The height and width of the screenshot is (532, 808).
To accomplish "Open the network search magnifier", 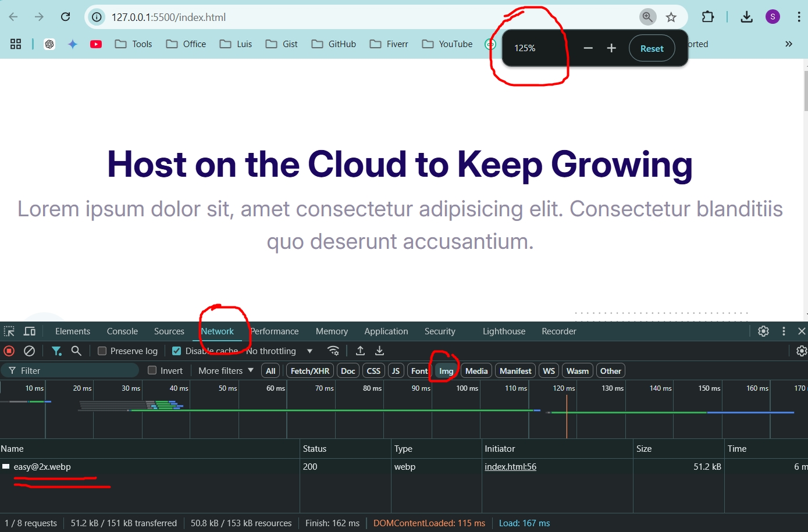I will coord(76,351).
